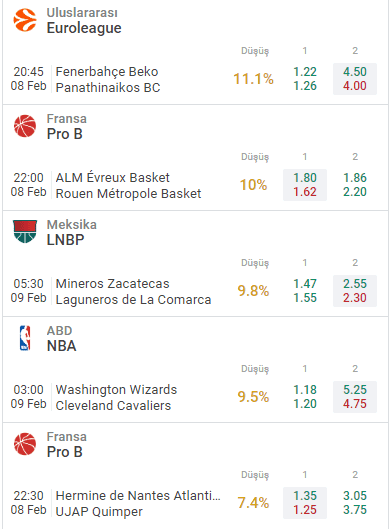Select highlighted 4.50/4.00 odds for Panathinaikos
This screenshot has height=529, width=391.
pos(355,79)
